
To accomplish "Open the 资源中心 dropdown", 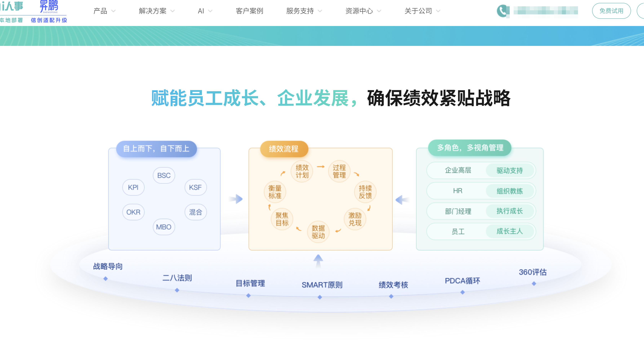I will click(359, 11).
